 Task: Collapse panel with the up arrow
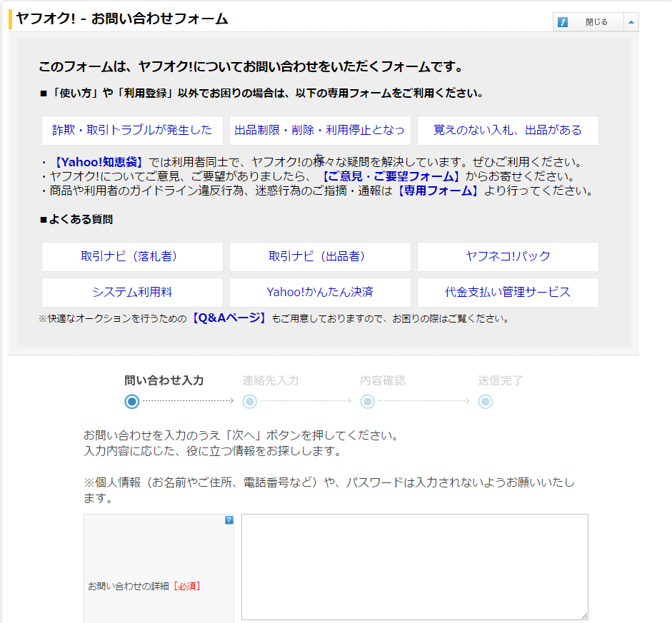[631, 22]
